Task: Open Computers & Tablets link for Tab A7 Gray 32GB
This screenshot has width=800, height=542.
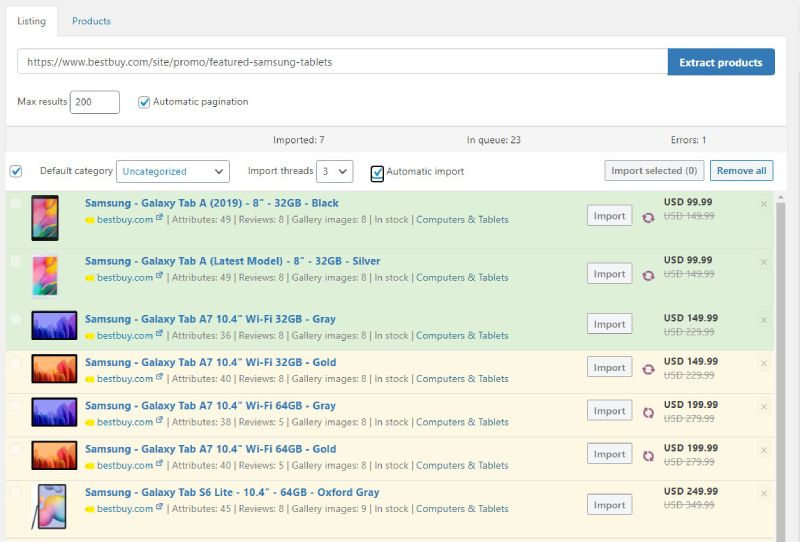Action: (462, 336)
